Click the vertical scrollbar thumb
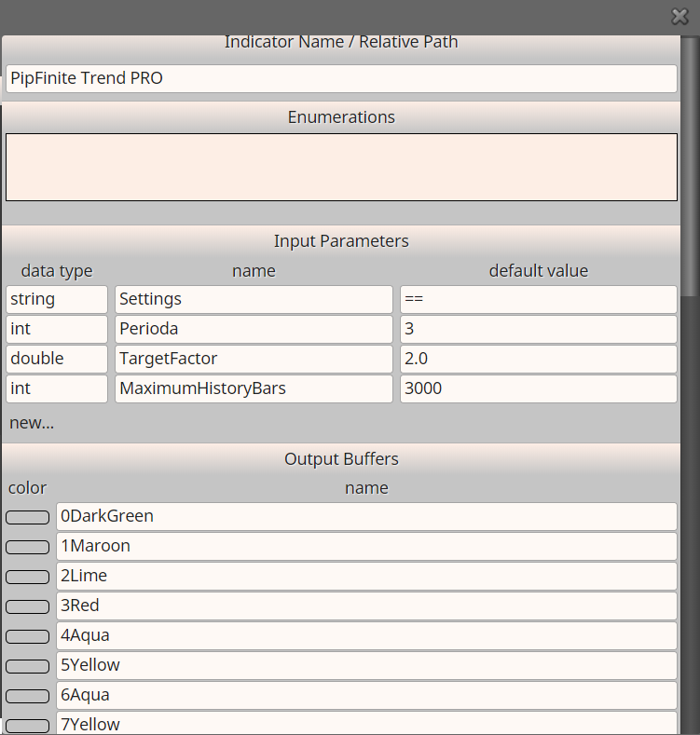Viewport: 700px width, 735px height. pyautogui.click(x=690, y=167)
